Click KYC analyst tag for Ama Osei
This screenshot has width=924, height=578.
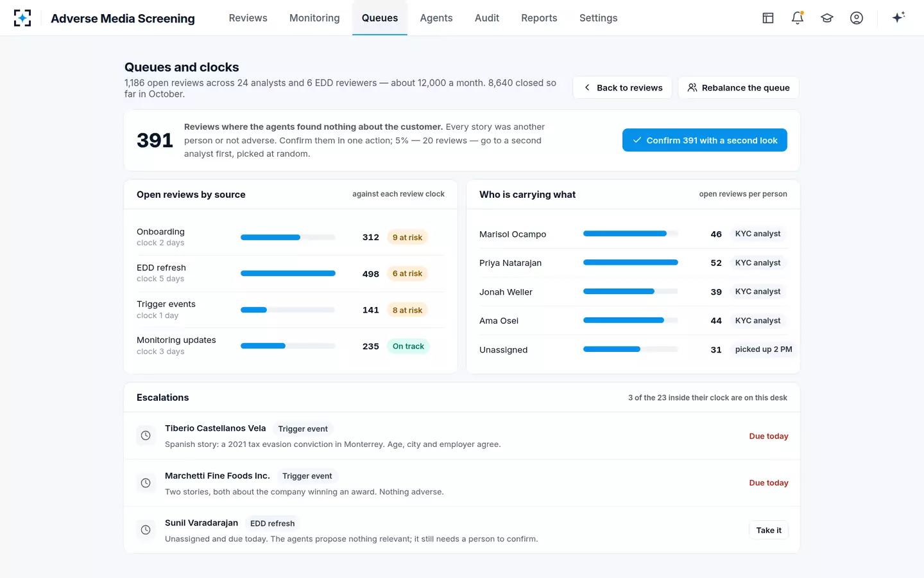point(758,320)
